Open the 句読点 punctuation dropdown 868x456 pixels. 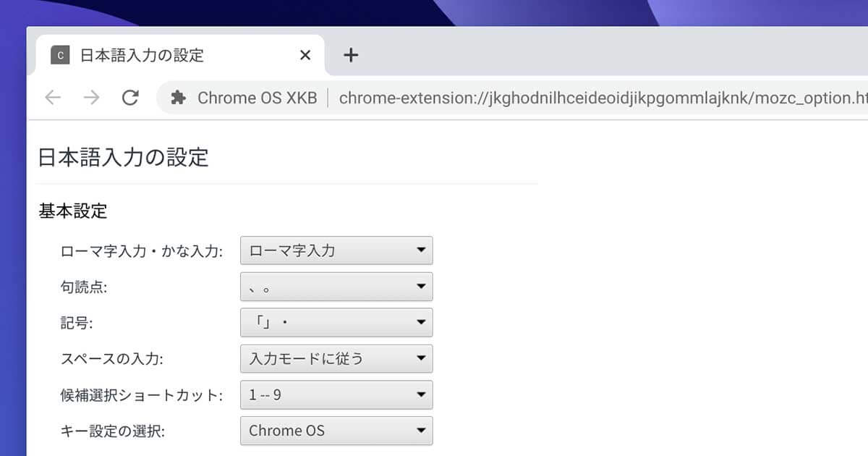pos(336,287)
